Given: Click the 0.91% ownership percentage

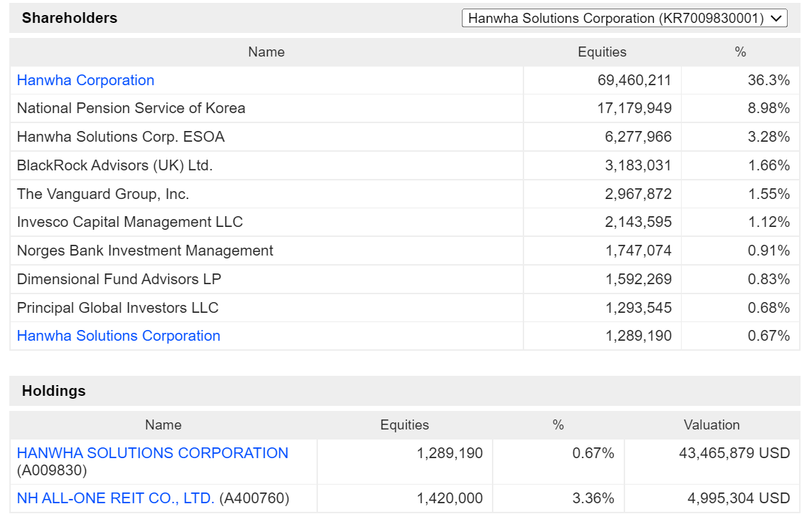Looking at the screenshot, I should [768, 251].
